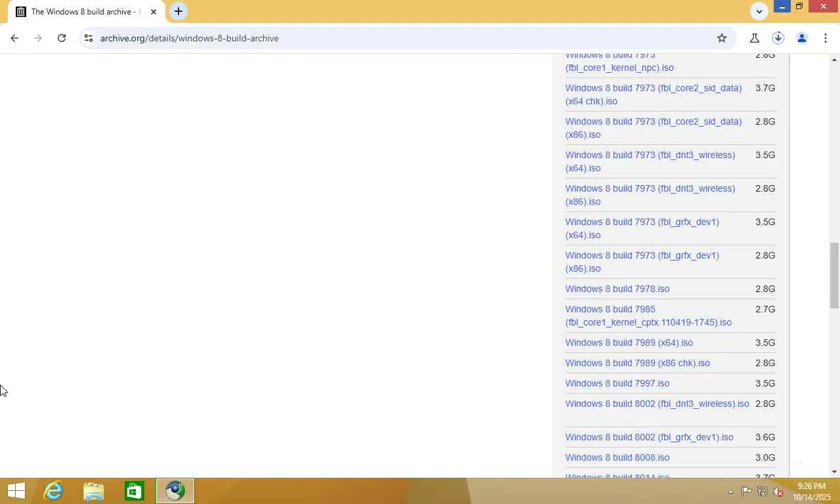This screenshot has width=840, height=504.
Task: Open Windows 8 build 7989 (x86 chk).iso link
Action: [638, 363]
